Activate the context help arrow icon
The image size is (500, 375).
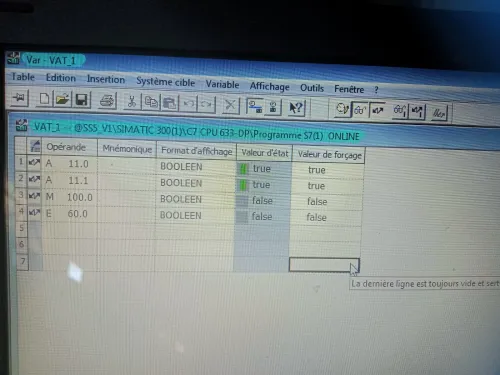pos(295,108)
